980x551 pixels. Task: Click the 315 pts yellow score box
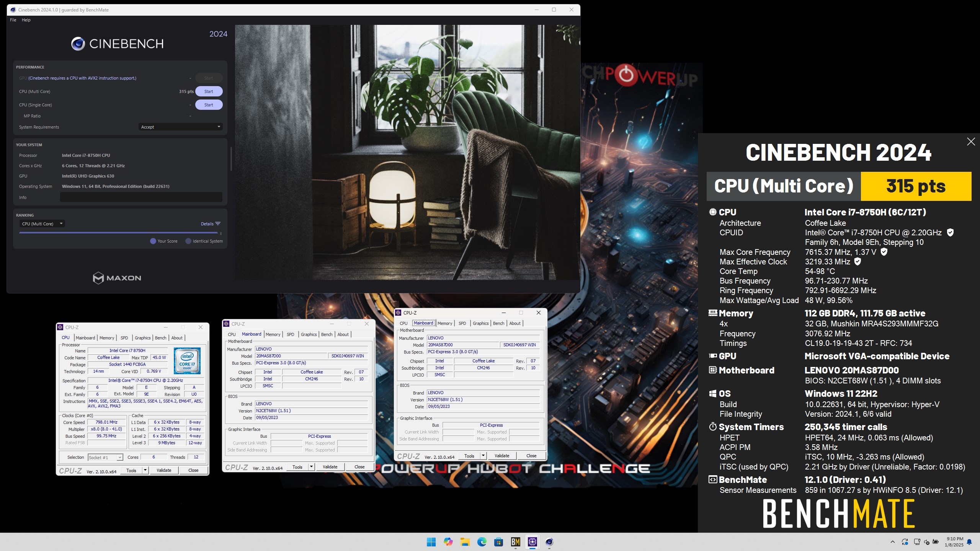916,186
